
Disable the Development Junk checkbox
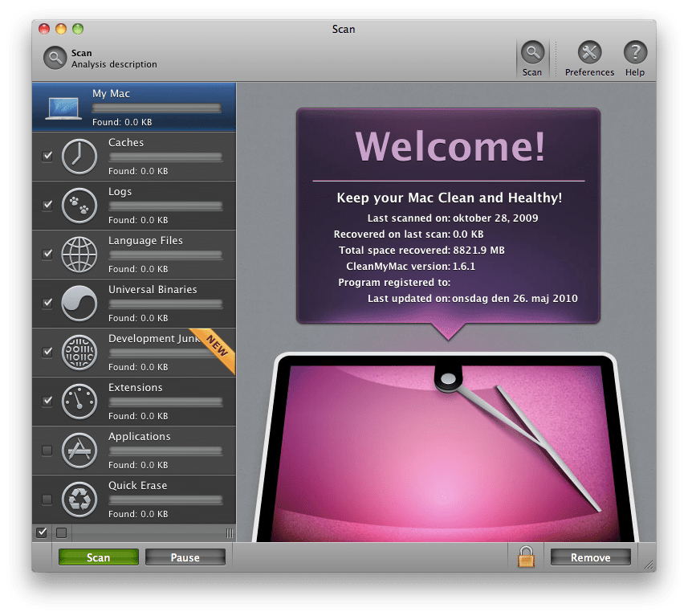pos(47,353)
